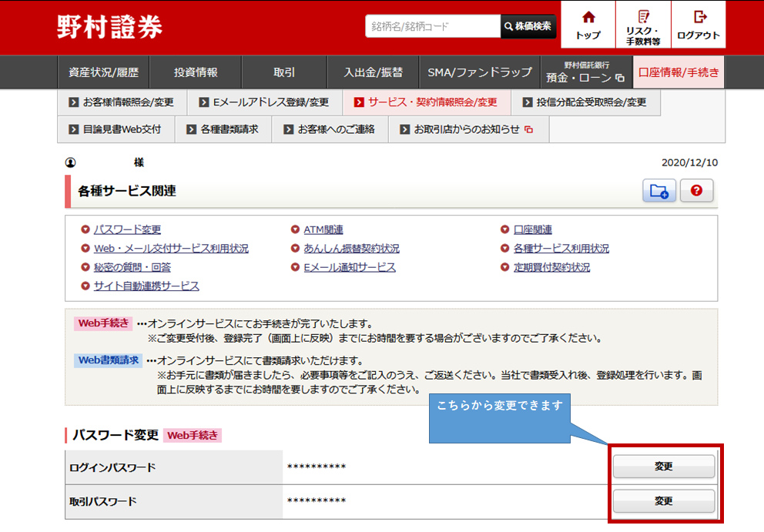Screen dimensions: 764x532
Task: Click the arrow bullet icon beside 口座関連
Action: [504, 229]
